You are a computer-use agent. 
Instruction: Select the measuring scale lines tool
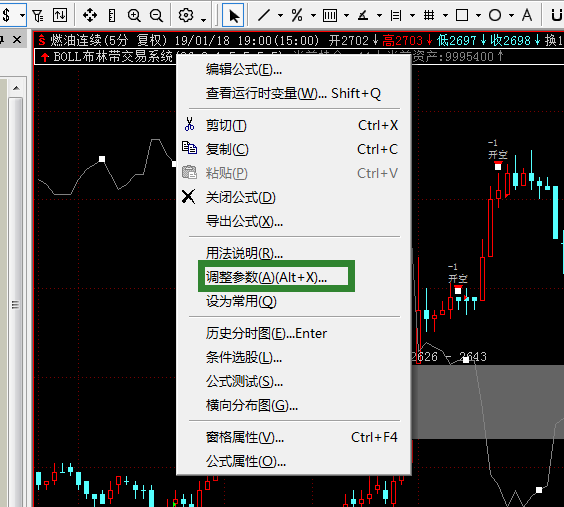(396, 15)
